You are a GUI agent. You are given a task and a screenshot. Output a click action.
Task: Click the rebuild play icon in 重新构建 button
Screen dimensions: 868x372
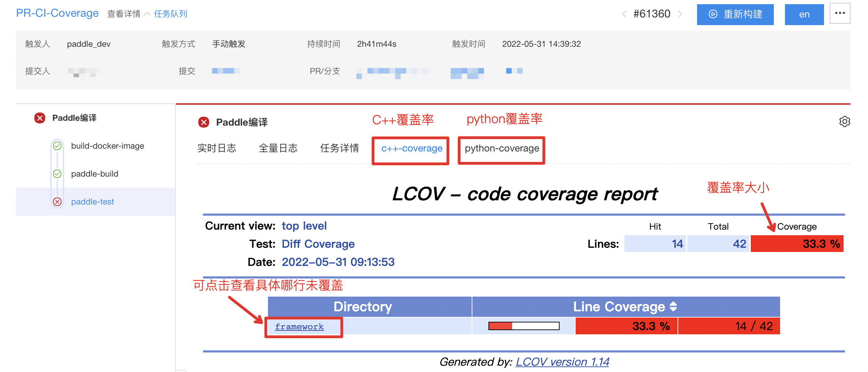pyautogui.click(x=713, y=14)
